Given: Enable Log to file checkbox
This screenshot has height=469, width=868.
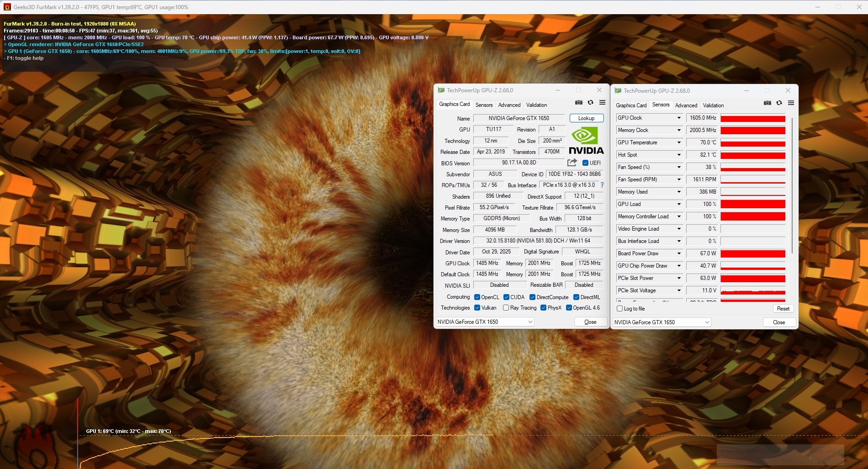Looking at the screenshot, I should [620, 309].
